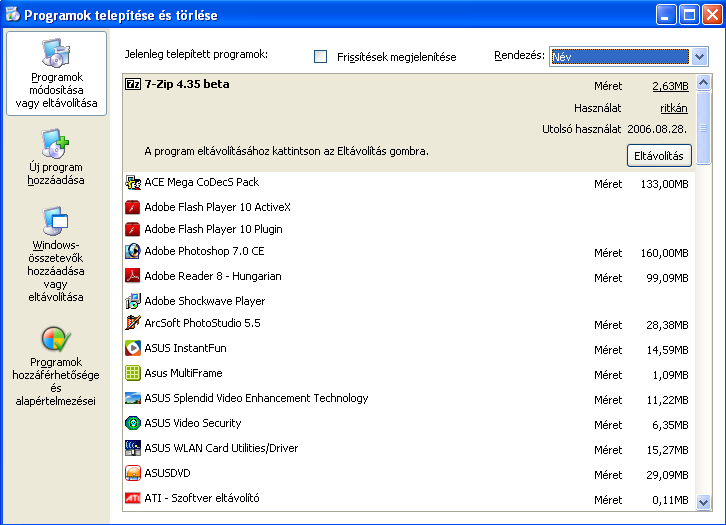
Task: Click the 160,00MB size value
Action: 664,253
